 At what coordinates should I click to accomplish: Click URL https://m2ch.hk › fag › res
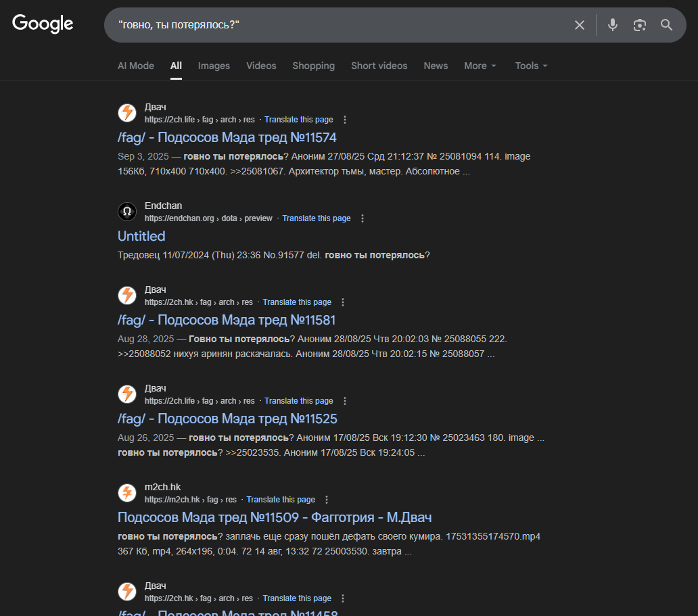(x=191, y=500)
